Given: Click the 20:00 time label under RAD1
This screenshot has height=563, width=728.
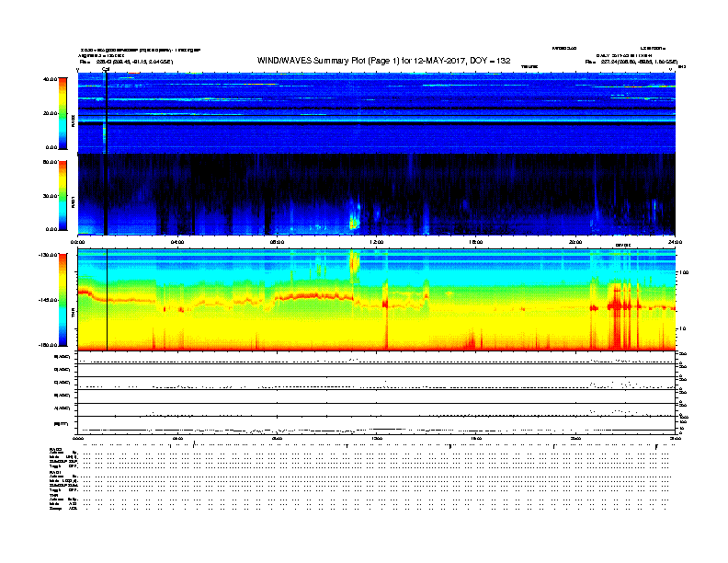Looking at the screenshot, I should [575, 242].
